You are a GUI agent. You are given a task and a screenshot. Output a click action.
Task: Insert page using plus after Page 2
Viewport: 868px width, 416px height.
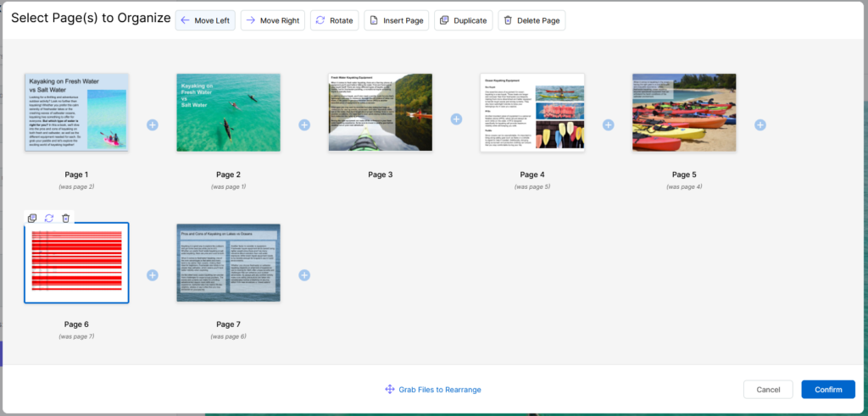pos(304,125)
